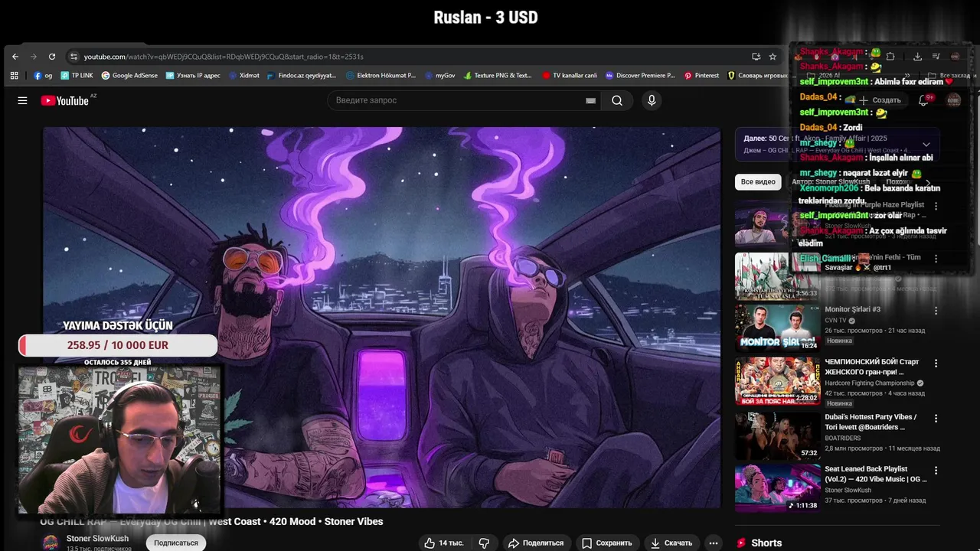Open the Shorts section icon
Viewport: 980px width, 551px height.
pyautogui.click(x=741, y=543)
